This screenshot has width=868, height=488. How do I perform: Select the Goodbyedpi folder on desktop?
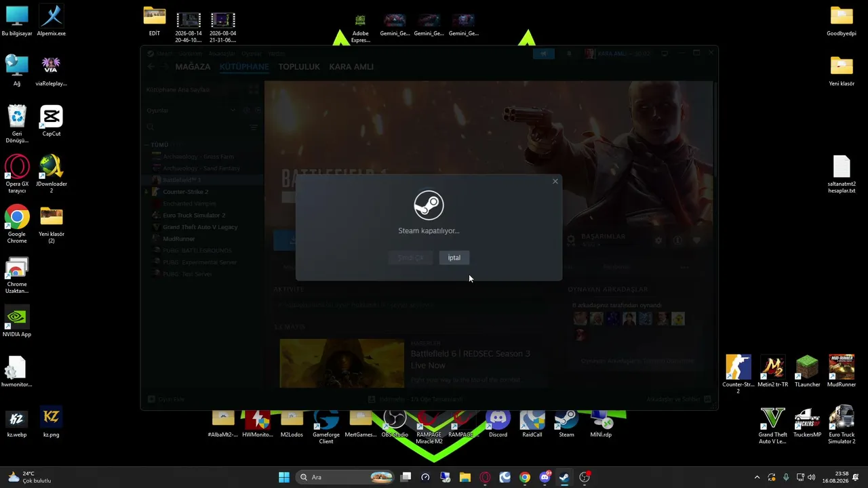[842, 21]
